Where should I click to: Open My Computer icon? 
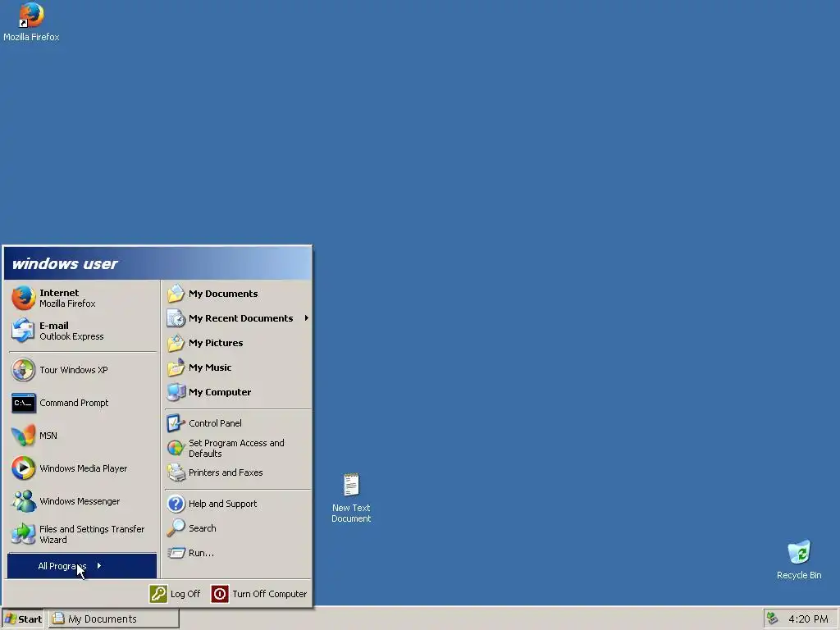176,392
